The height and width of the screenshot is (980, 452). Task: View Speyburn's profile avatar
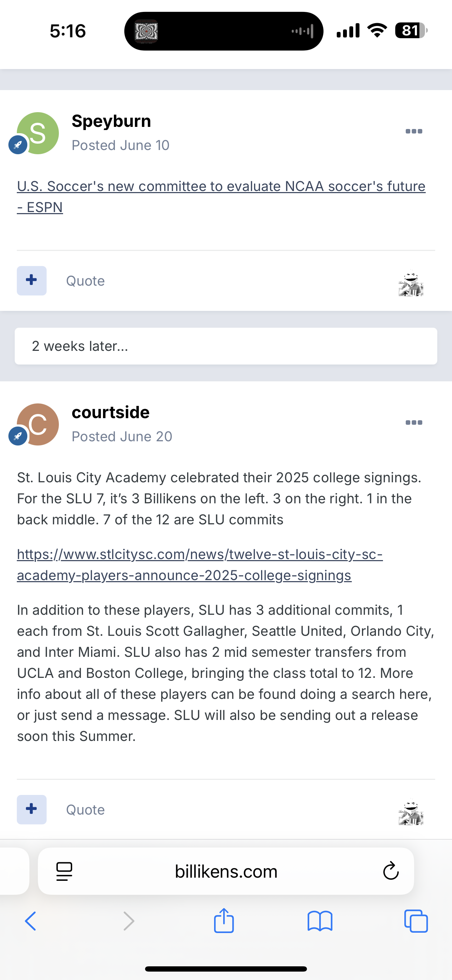(38, 133)
